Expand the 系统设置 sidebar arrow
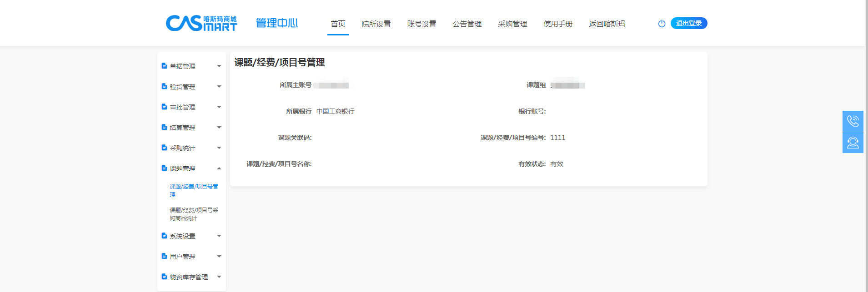 (x=219, y=236)
